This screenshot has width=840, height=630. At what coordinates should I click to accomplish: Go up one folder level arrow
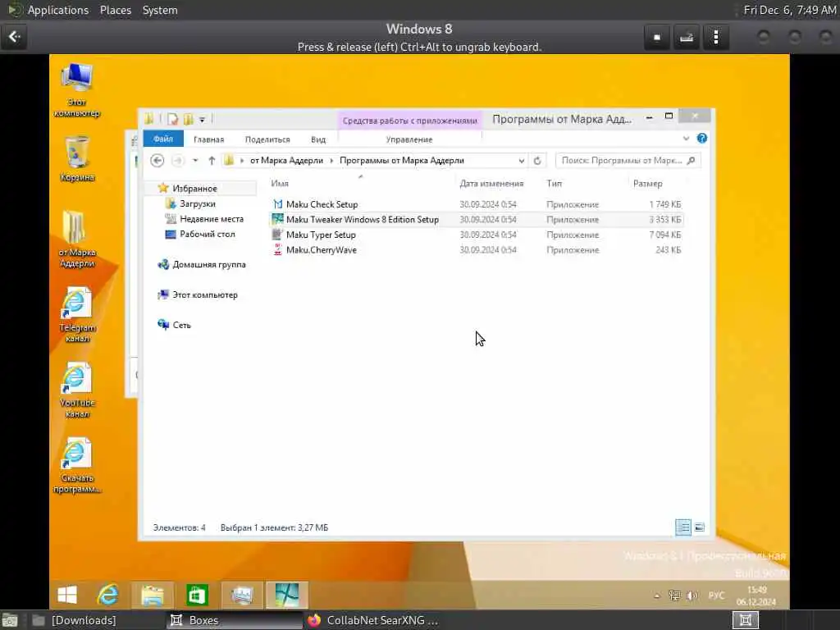[212, 160]
